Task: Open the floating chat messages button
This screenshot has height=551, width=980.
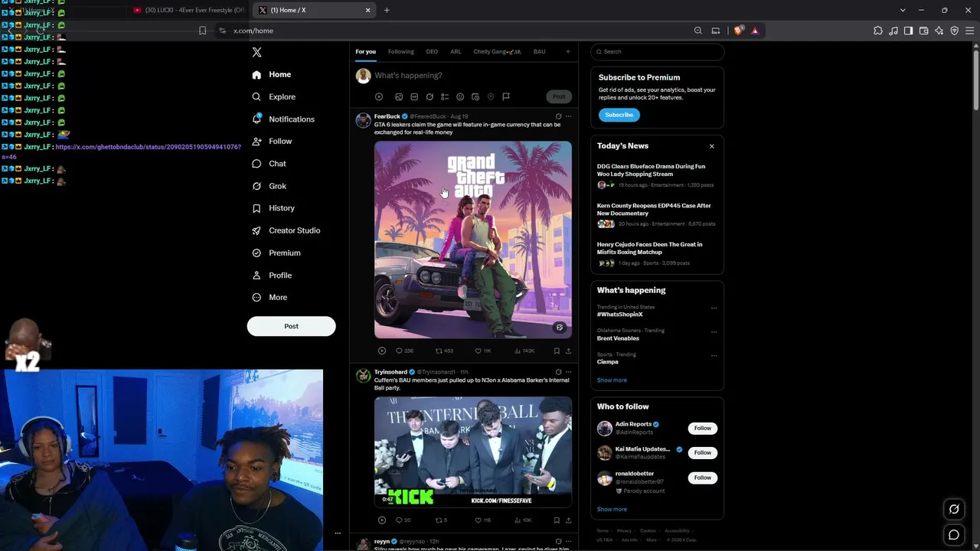Action: pos(954,535)
